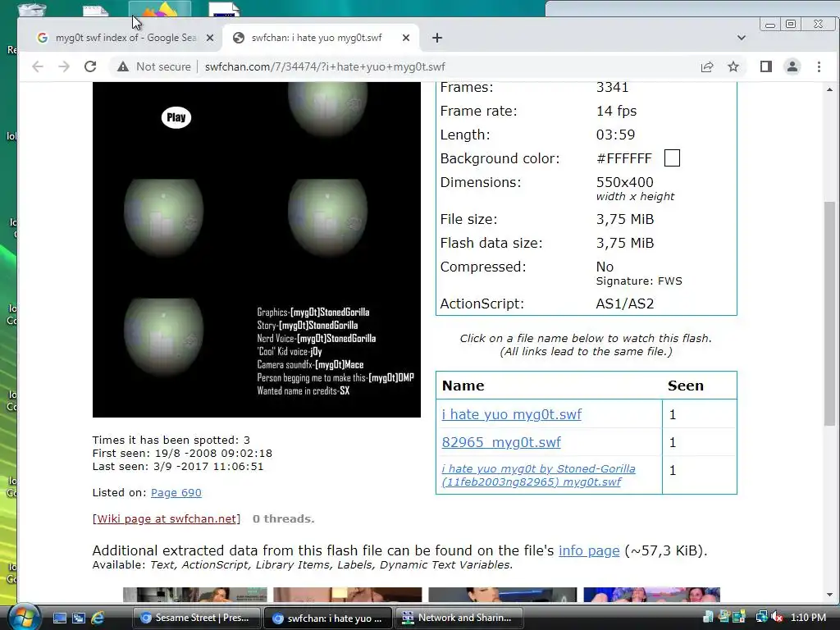The height and width of the screenshot is (630, 840).
Task: Switch to swfchan taskbar window button
Action: coord(328,618)
